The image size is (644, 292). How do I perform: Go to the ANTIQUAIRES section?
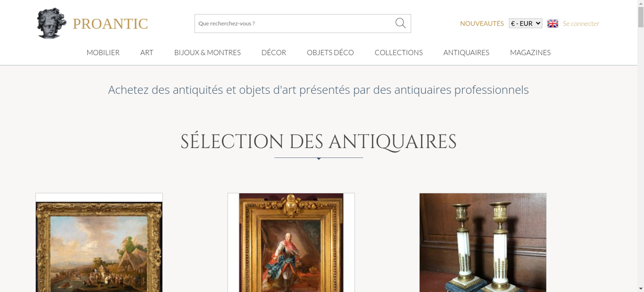(466, 52)
